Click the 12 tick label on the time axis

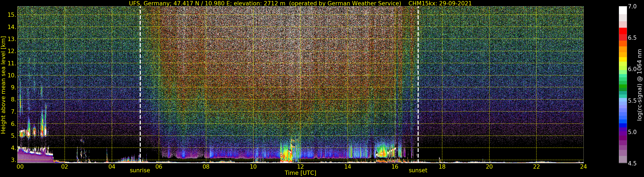pyautogui.click(x=300, y=167)
